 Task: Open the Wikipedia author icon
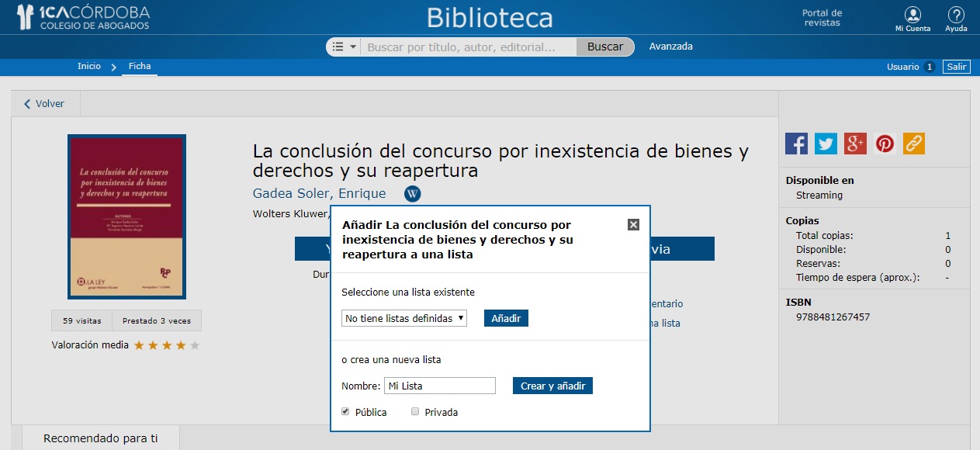(413, 194)
